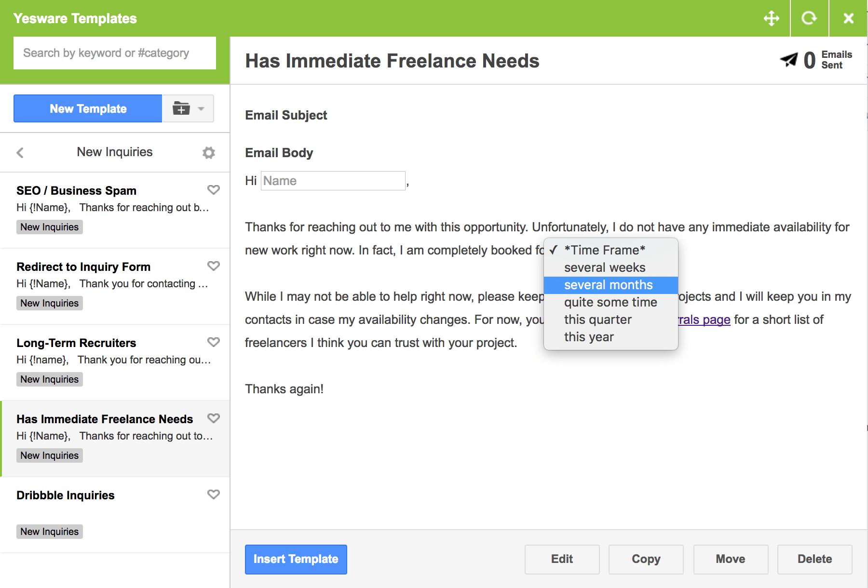The height and width of the screenshot is (588, 868).
Task: Go back using the left chevron arrow
Action: point(20,153)
